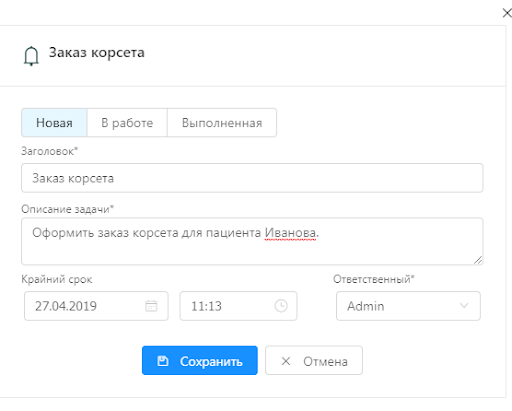Close the dialog with the top-right X
512x411 pixels.
(x=507, y=13)
